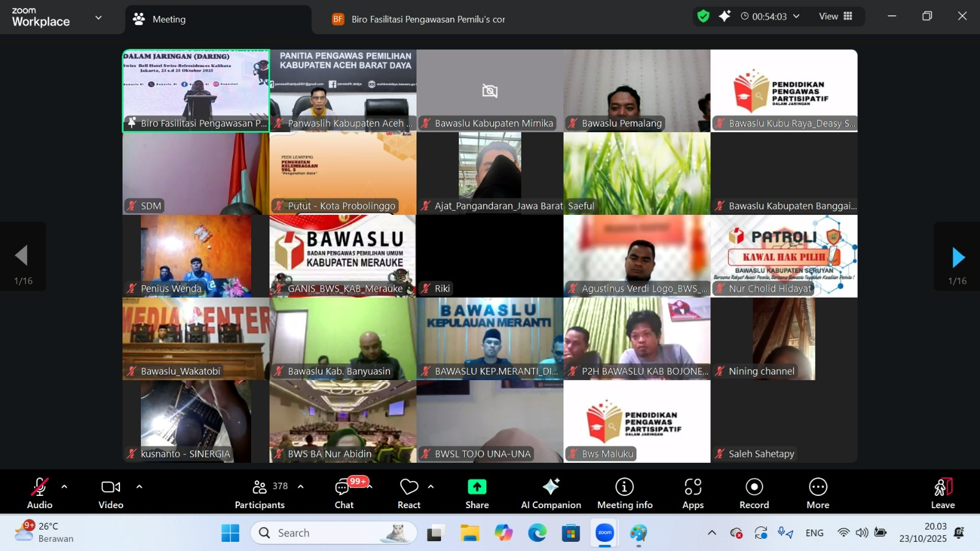The width and height of the screenshot is (980, 551).
Task: Select Riki's black video tile
Action: [490, 256]
